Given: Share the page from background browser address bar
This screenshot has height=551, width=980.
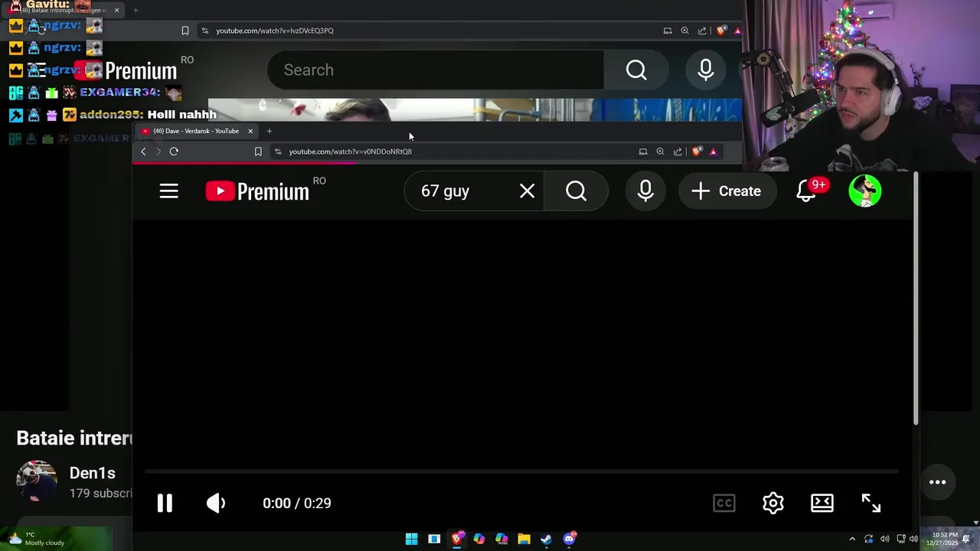Looking at the screenshot, I should click(x=702, y=31).
